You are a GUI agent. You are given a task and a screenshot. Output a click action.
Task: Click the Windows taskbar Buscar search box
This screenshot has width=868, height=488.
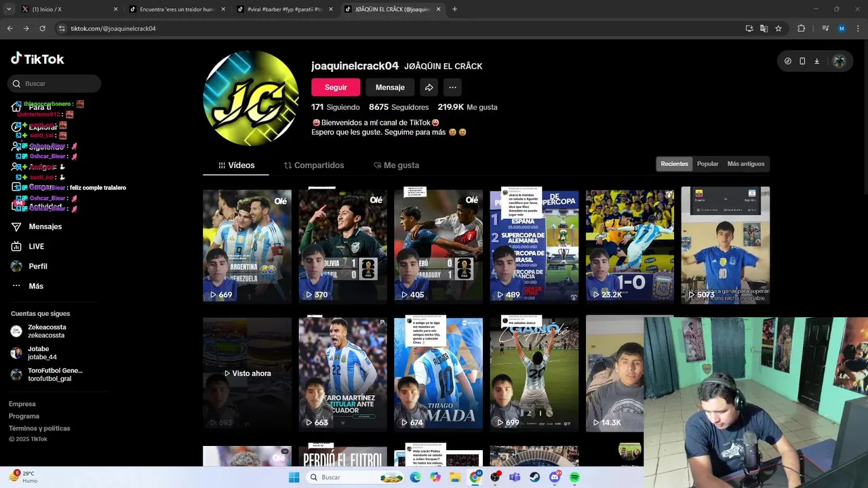click(353, 477)
